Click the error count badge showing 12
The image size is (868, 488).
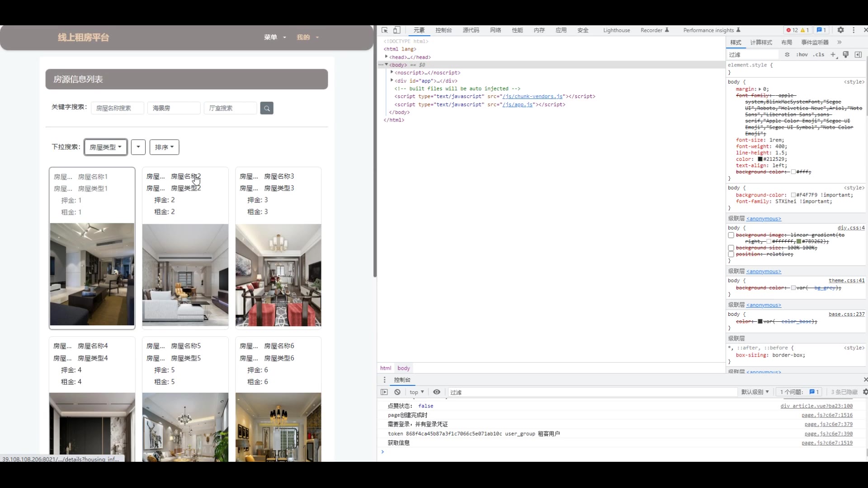pos(792,30)
